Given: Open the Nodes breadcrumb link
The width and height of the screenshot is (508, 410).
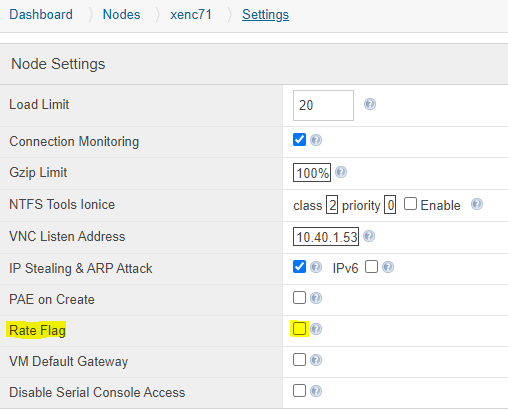Looking at the screenshot, I should (121, 15).
